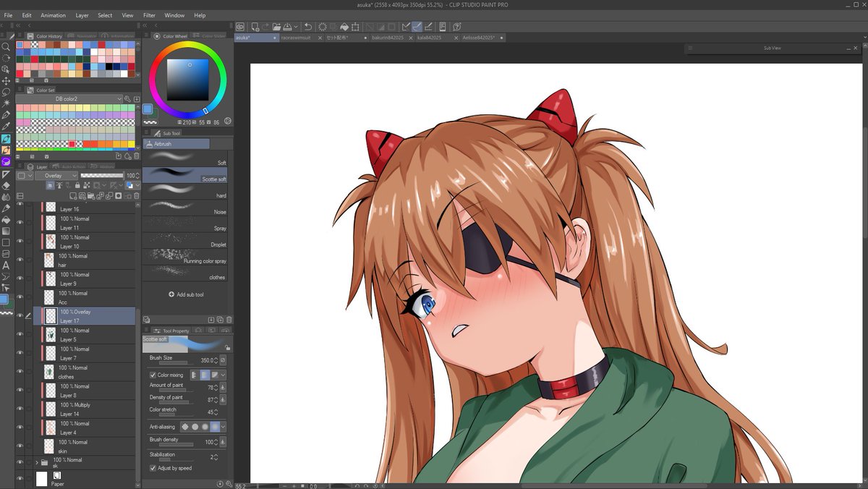Select the Running color spray sub tool
The image size is (868, 489).
185,256
